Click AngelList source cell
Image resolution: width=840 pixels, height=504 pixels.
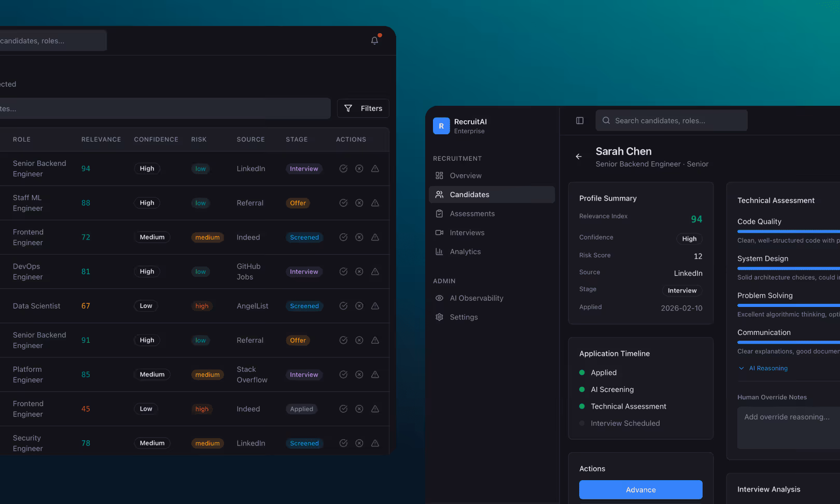[x=253, y=306]
